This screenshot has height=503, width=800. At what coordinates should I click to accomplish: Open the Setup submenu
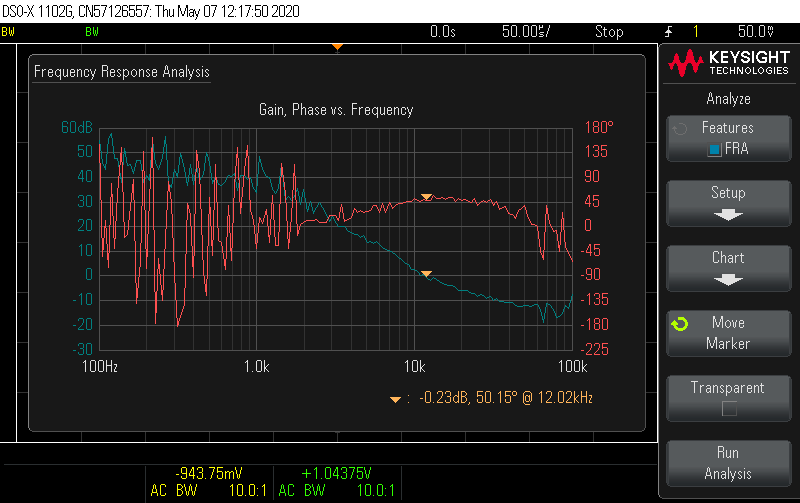pyautogui.click(x=729, y=203)
